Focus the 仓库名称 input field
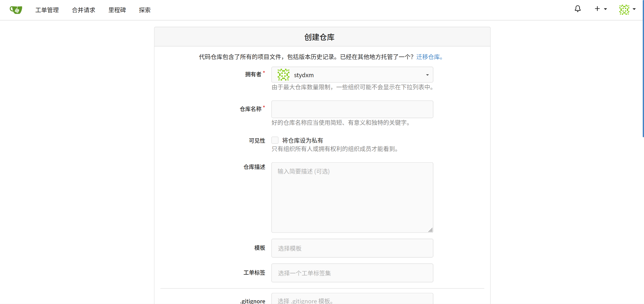Viewport: 644px width, 304px height. (x=352, y=109)
